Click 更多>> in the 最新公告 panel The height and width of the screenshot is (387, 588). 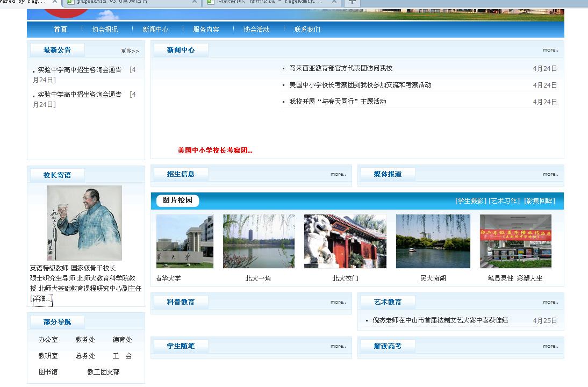point(130,51)
